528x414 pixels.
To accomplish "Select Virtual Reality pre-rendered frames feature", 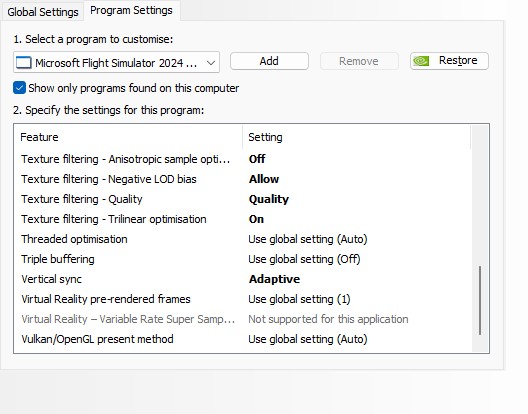I will click(106, 299).
